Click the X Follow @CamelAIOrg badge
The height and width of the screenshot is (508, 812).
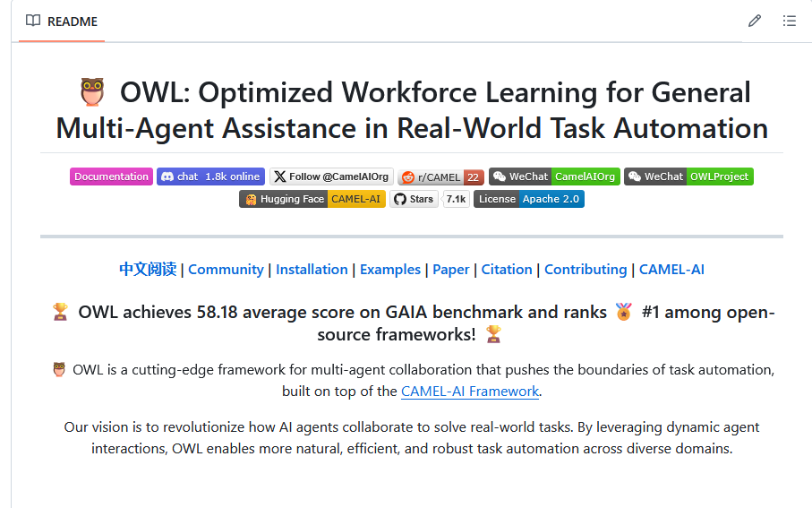331,177
